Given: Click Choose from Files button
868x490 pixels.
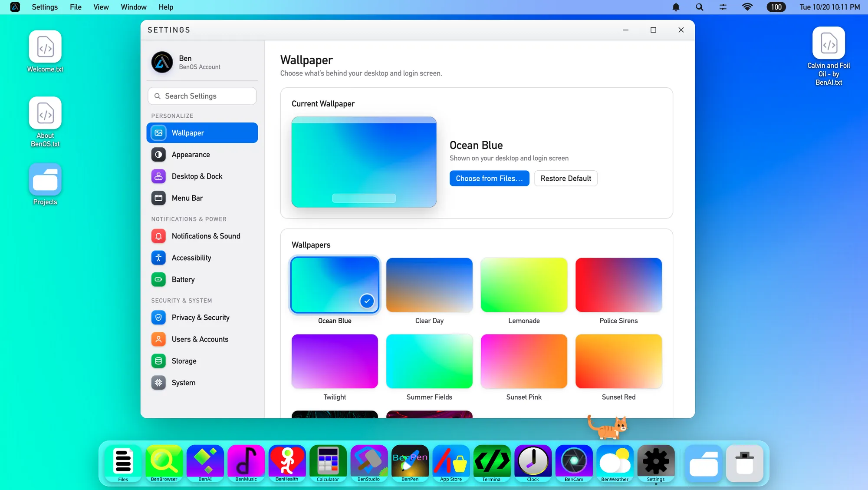Looking at the screenshot, I should coord(489,179).
